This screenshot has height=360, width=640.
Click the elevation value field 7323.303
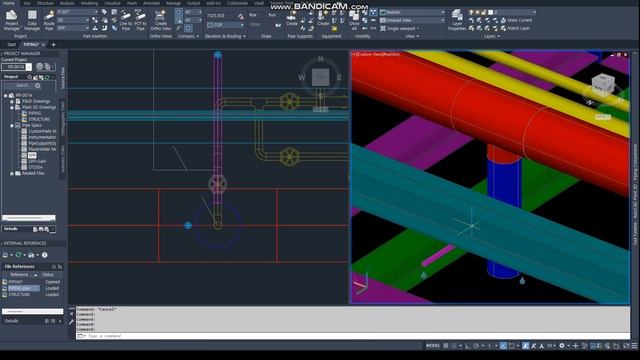pyautogui.click(x=220, y=16)
